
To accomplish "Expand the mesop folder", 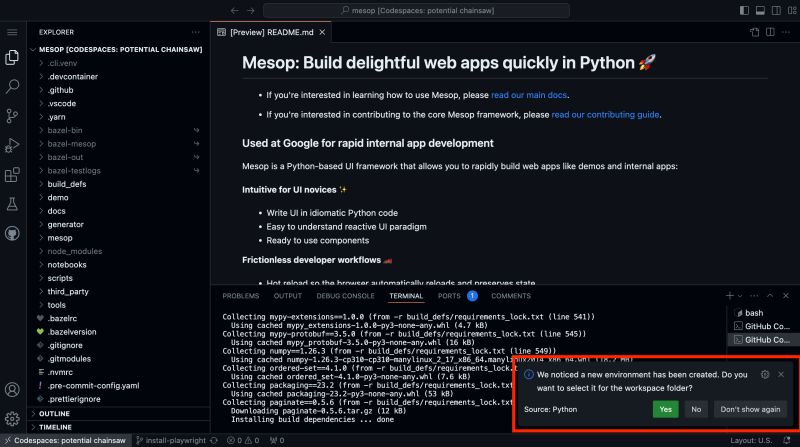I will coord(118,238).
